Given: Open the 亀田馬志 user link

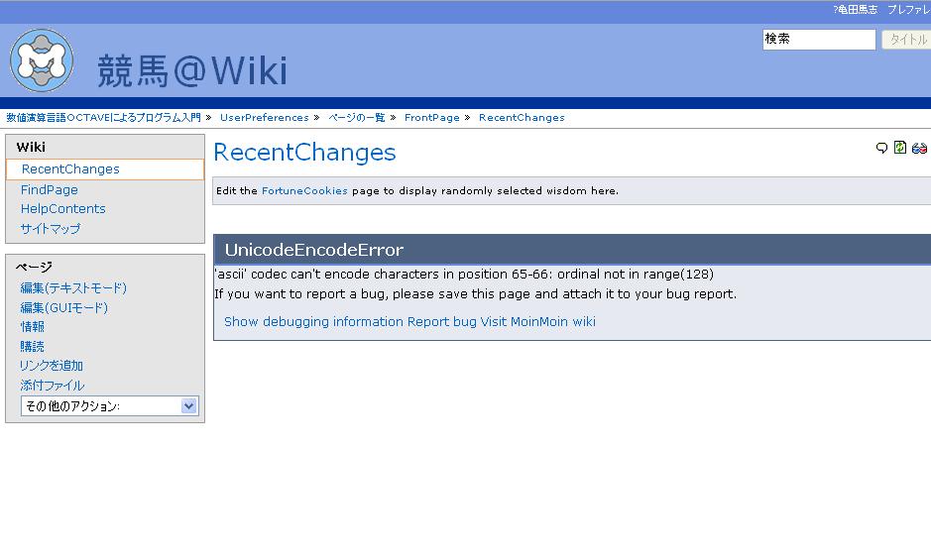Looking at the screenshot, I should tap(857, 10).
